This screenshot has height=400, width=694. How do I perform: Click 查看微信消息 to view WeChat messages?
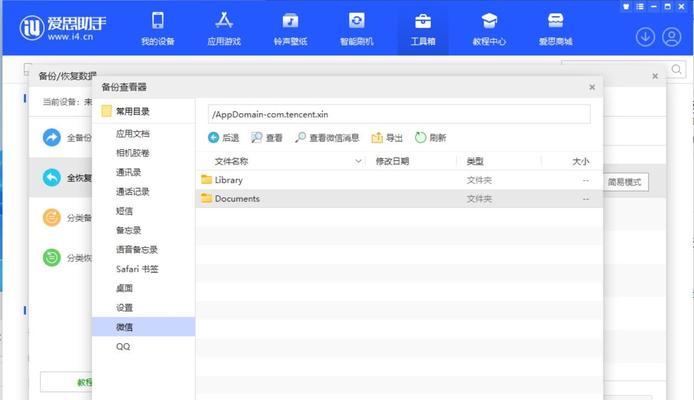click(x=327, y=138)
